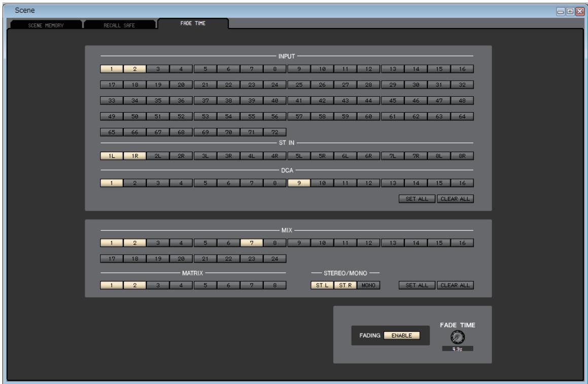Enable fade for INPUT channel 64
Viewport: 588px width, 384px height.
[x=462, y=116]
